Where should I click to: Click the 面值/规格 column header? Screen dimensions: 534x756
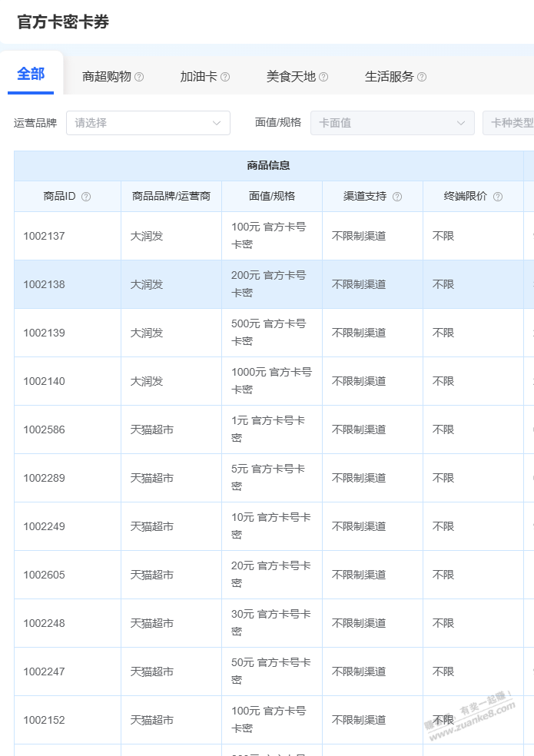pyautogui.click(x=272, y=196)
